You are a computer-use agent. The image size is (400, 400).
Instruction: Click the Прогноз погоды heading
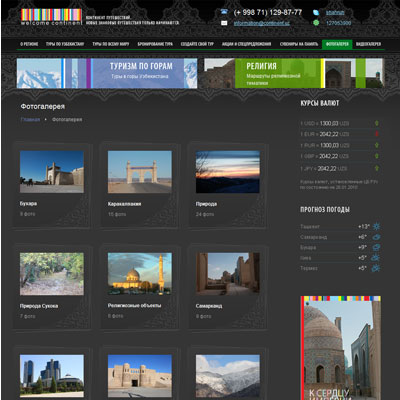click(325, 209)
